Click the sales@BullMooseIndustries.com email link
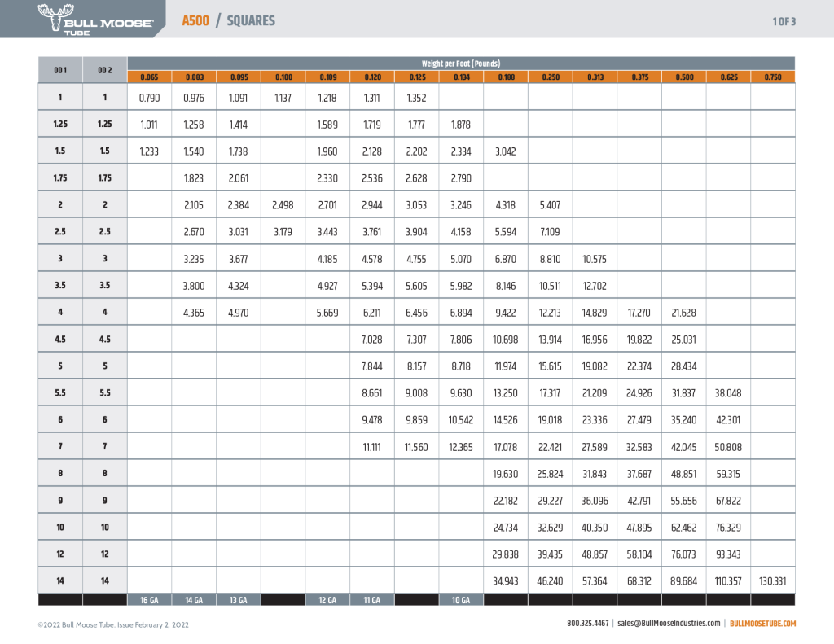834x644 pixels. coord(668,624)
